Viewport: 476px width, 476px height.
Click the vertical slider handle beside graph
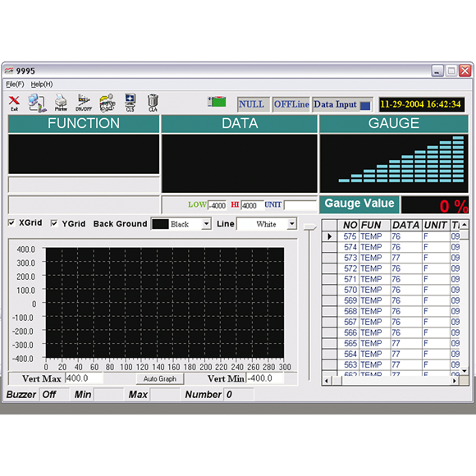tap(309, 227)
